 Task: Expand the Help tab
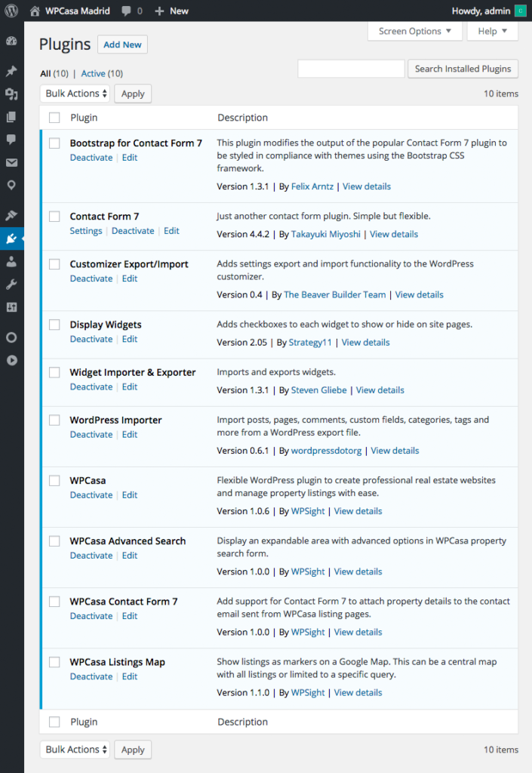492,31
